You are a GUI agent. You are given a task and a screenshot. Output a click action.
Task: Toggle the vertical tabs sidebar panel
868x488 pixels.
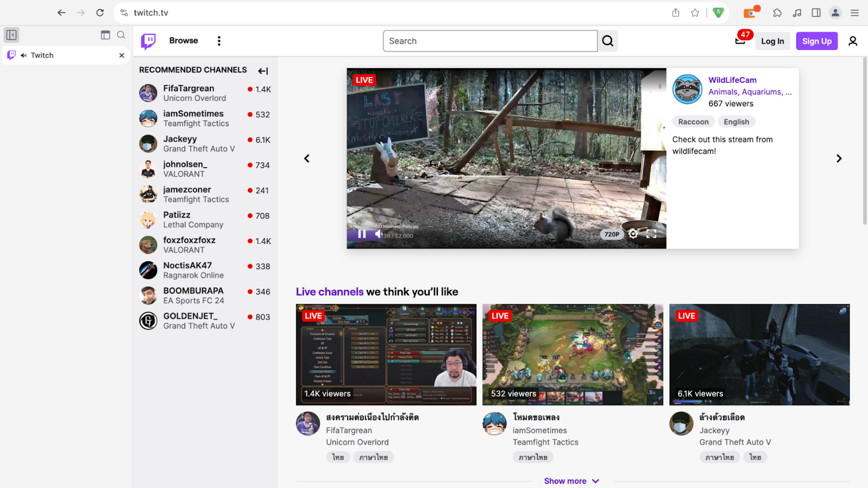[11, 35]
